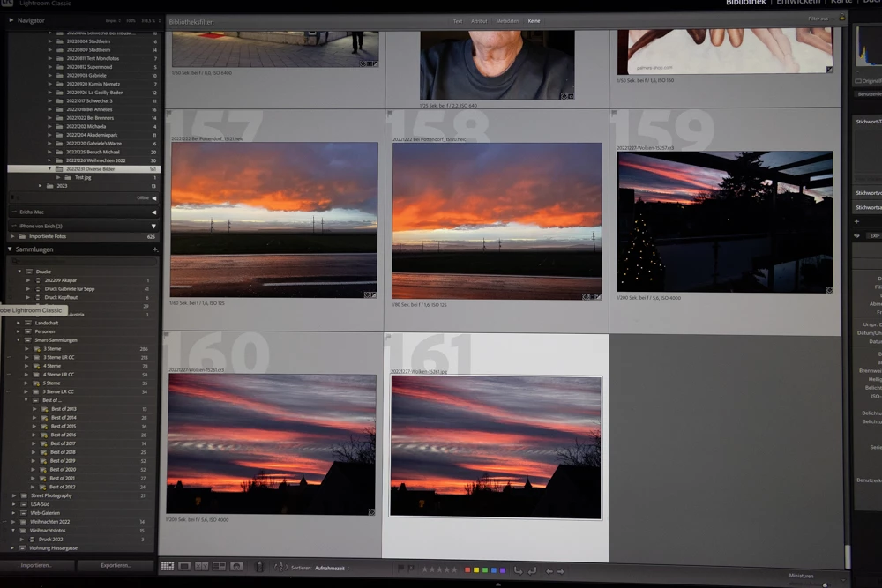
Task: Click the badge icons on thumbnail 157
Action: [370, 294]
